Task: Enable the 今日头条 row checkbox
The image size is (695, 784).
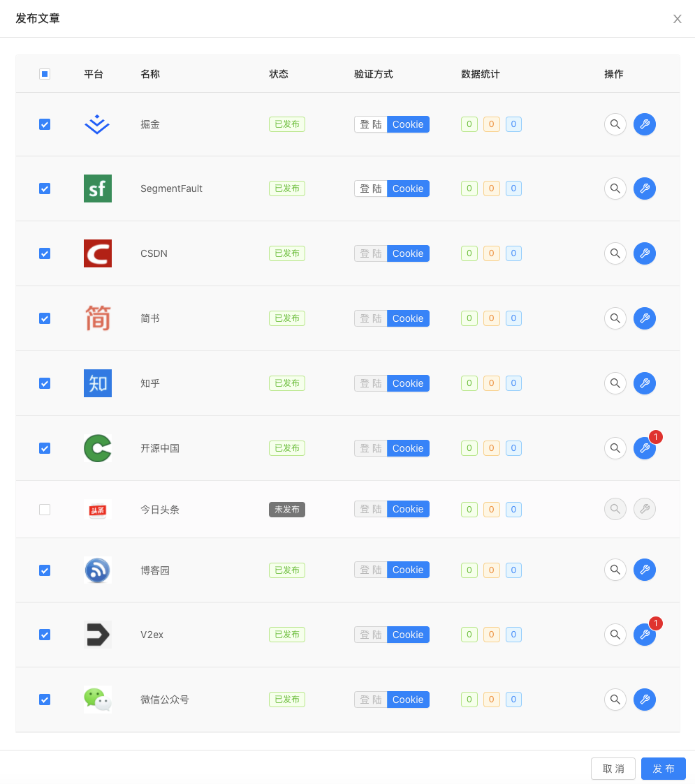Action: 45,510
